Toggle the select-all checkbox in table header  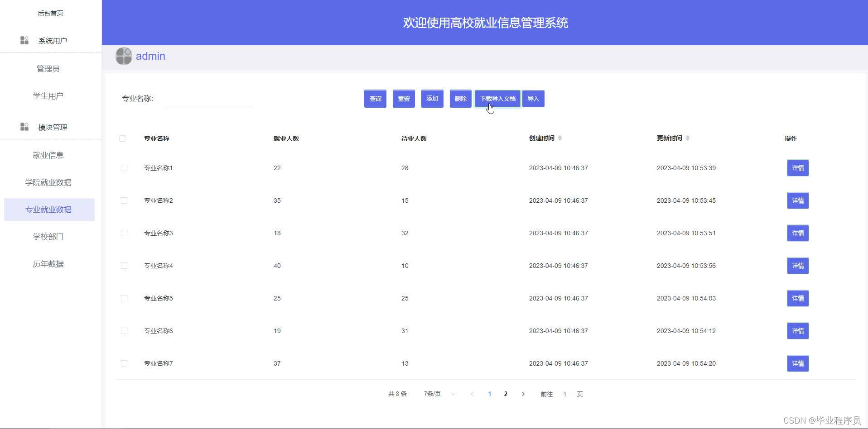122,138
